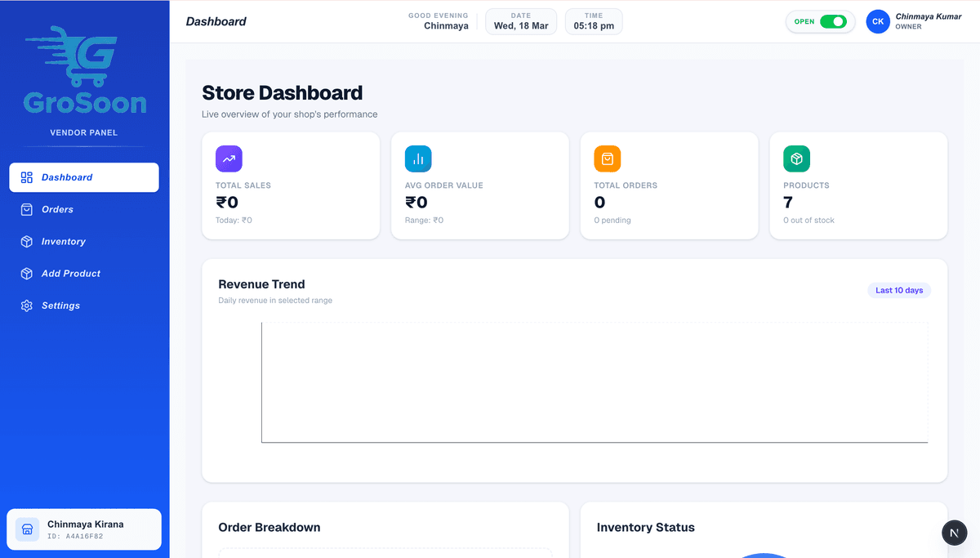Viewport: 980px width, 558px height.
Task: Click inside the Revenue Trend chart area
Action: [x=595, y=382]
